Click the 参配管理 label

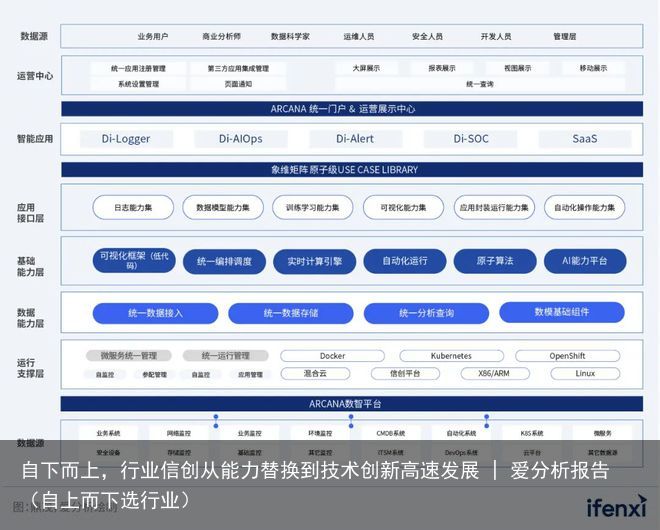tap(154, 374)
